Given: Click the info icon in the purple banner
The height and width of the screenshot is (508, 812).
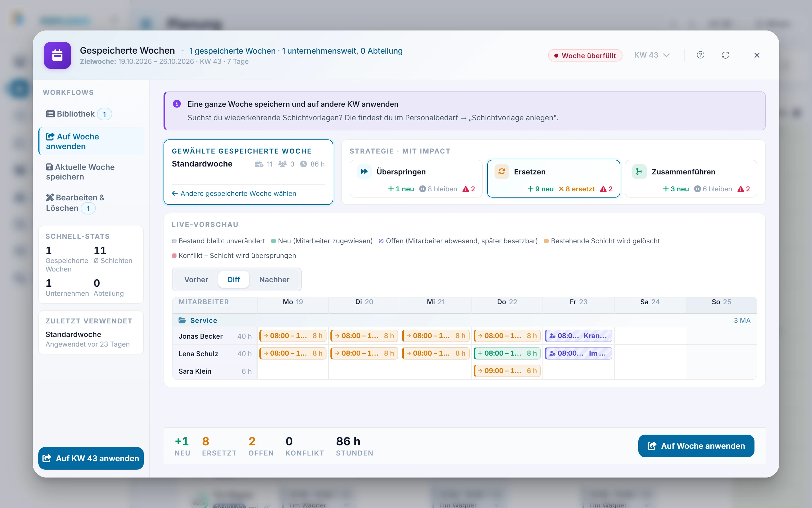Looking at the screenshot, I should pyautogui.click(x=177, y=104).
